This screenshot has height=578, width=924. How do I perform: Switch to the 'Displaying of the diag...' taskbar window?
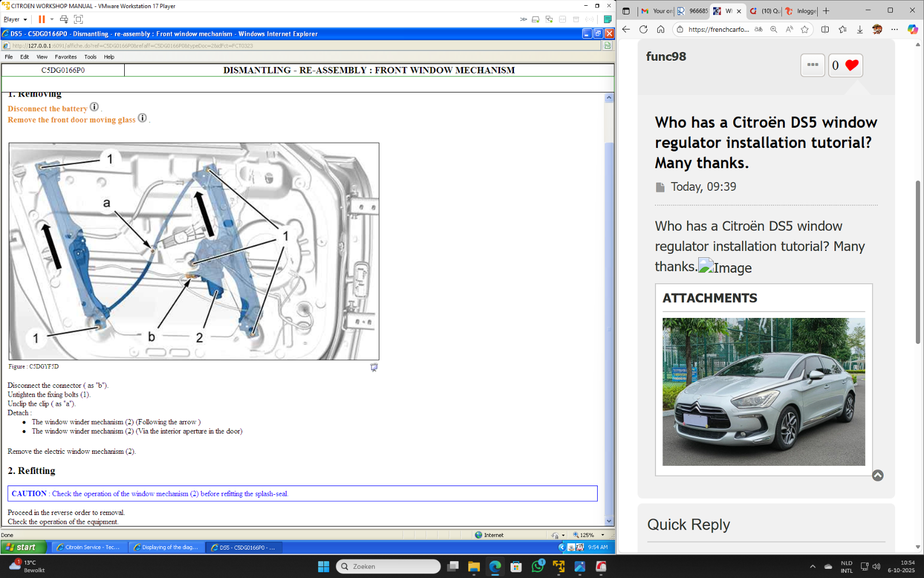(166, 547)
